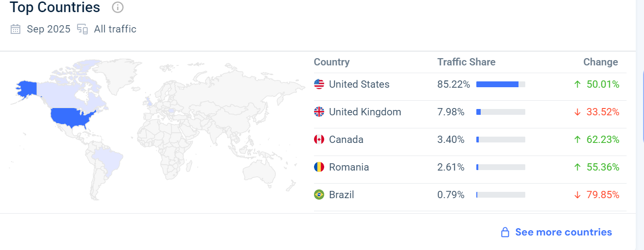Click the devices icon beside All traffic
644x250 pixels.
(82, 29)
